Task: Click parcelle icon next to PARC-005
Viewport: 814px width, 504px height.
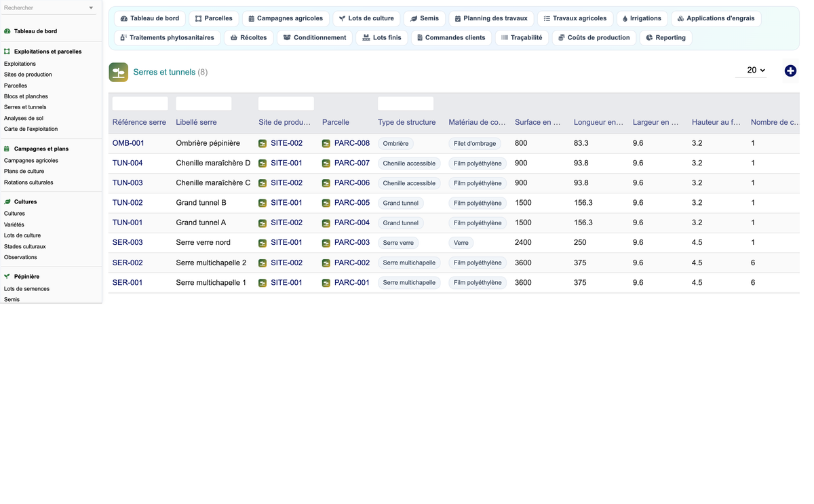Action: [326, 203]
